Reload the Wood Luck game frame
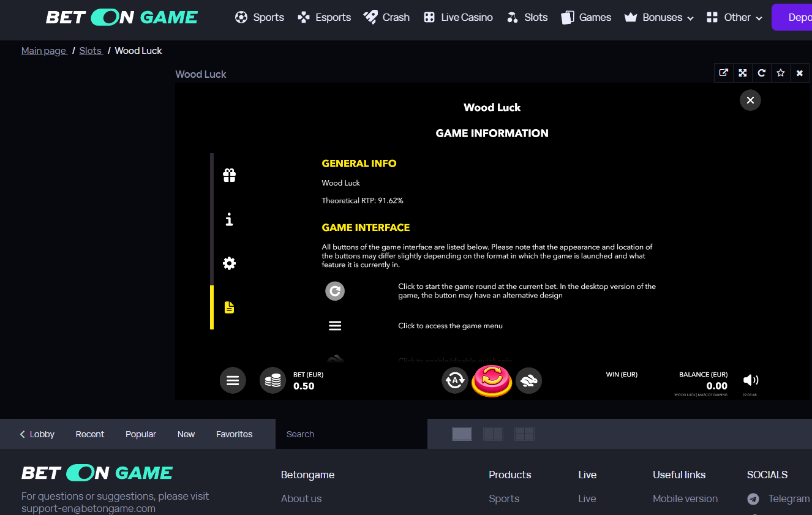 point(761,73)
